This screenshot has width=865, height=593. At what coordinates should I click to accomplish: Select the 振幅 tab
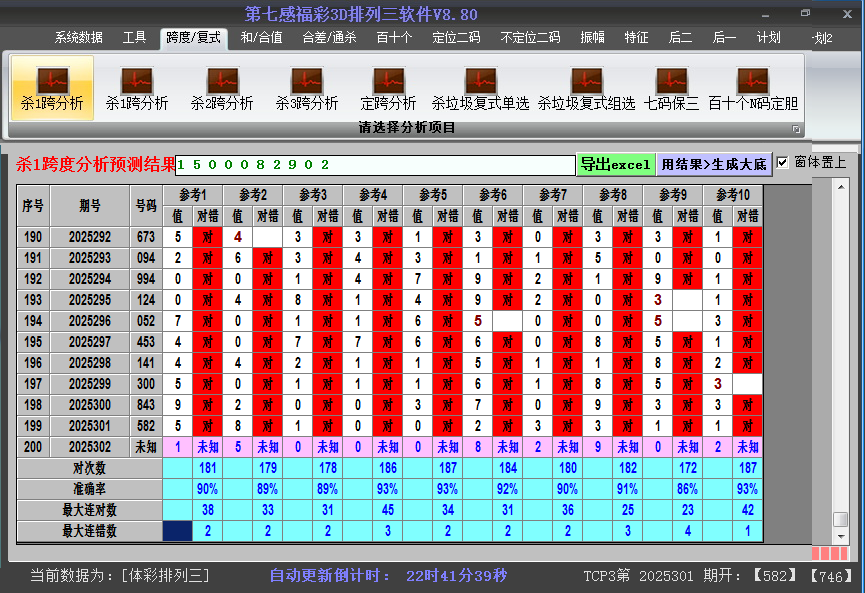click(593, 38)
